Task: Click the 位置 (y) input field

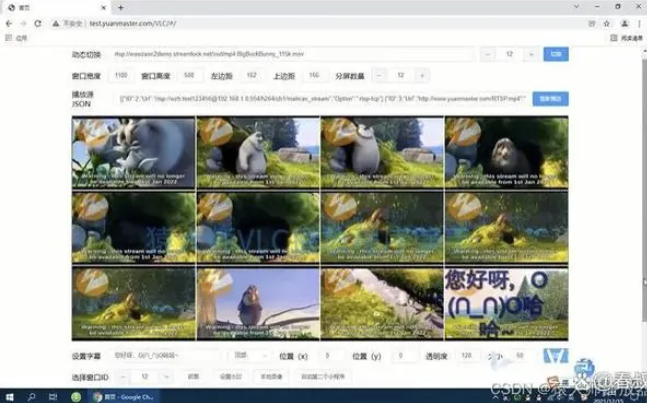Action: 406,356
